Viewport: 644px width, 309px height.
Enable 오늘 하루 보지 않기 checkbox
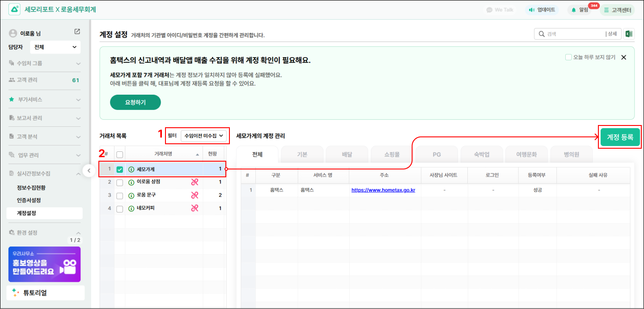tap(568, 57)
